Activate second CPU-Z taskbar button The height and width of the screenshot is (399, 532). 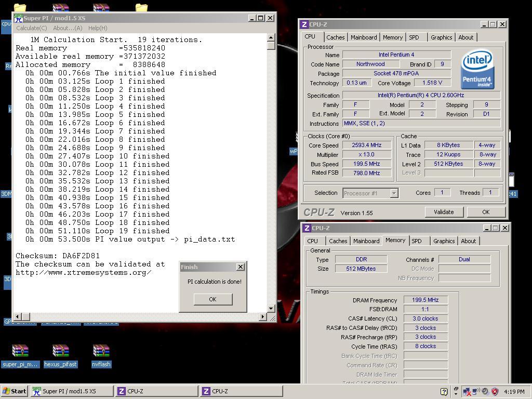tap(242, 391)
